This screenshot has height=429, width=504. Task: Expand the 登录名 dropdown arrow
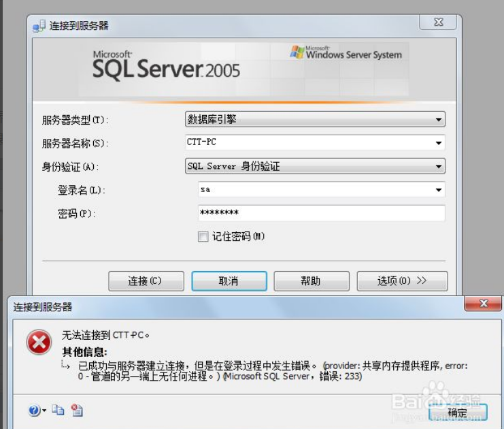pos(439,189)
